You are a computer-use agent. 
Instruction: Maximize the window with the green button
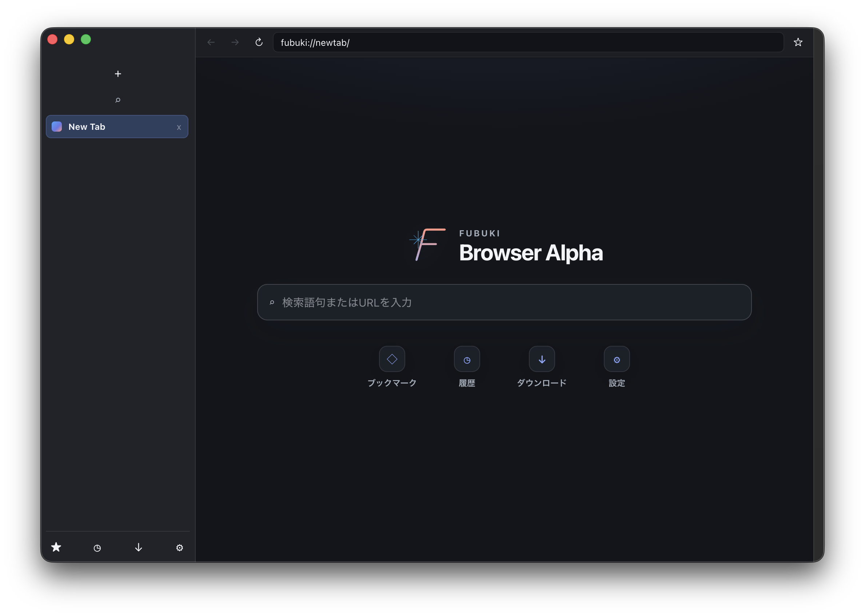[x=86, y=39]
